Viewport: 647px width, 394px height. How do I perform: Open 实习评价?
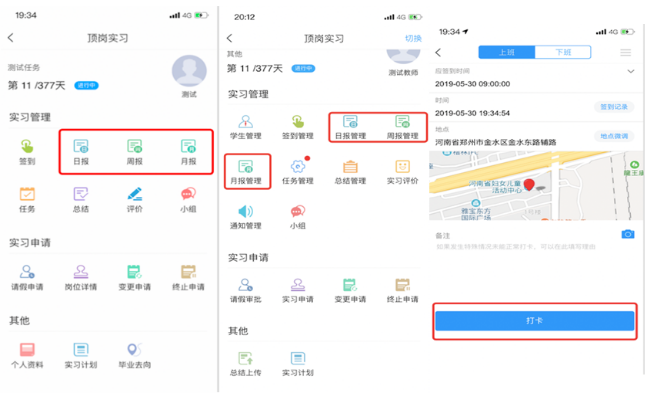point(403,172)
